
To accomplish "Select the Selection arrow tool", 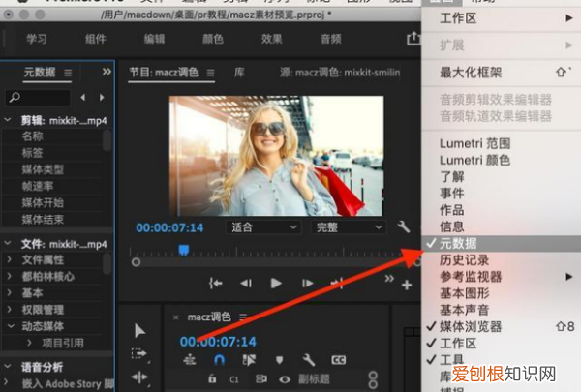I will (139, 330).
